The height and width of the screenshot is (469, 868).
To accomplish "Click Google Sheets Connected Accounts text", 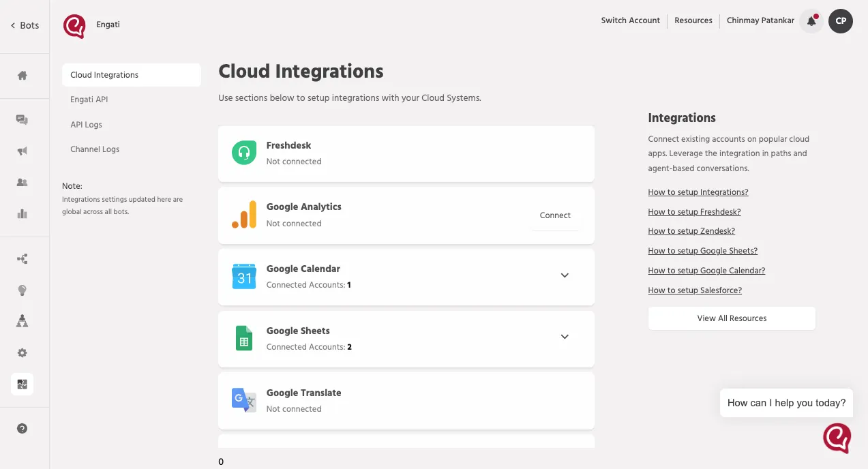I will (309, 347).
